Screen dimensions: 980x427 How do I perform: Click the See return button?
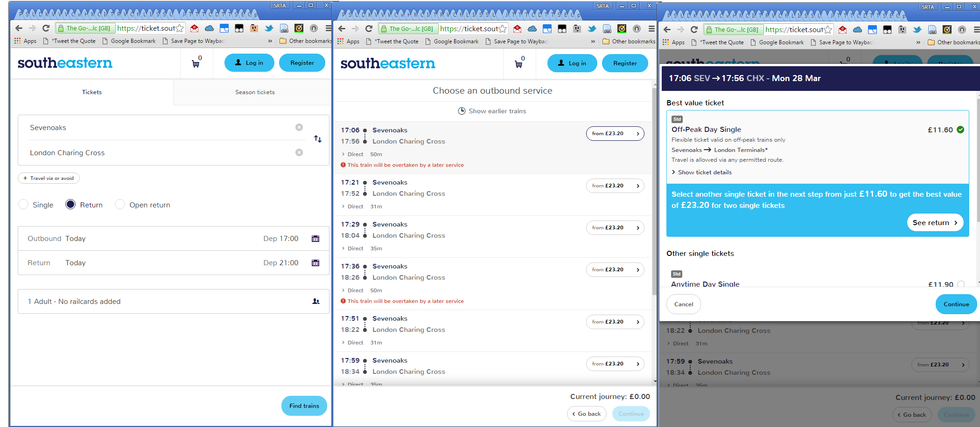pyautogui.click(x=934, y=223)
